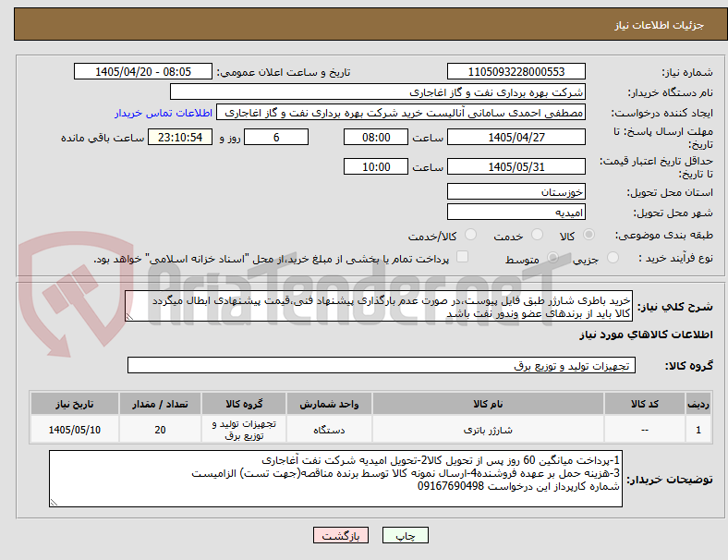Click the price validity time 10:00

point(376,166)
